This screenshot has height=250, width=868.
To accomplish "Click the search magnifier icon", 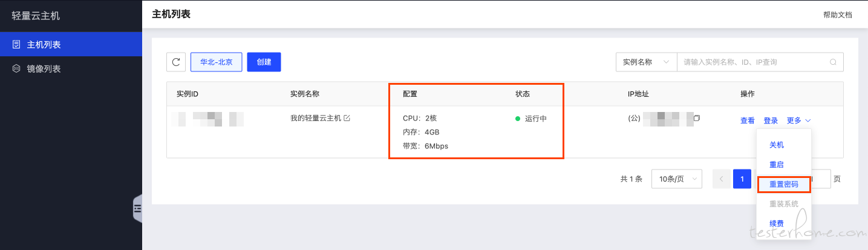I will coord(833,62).
